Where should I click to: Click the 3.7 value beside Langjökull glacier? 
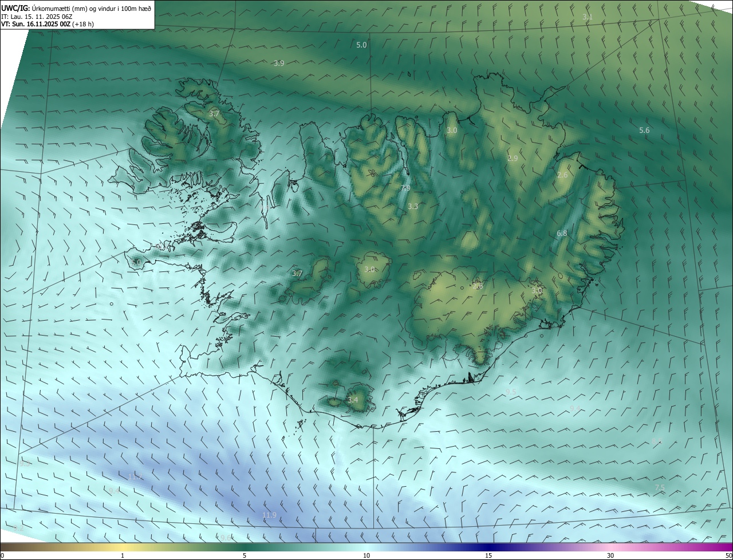(297, 274)
